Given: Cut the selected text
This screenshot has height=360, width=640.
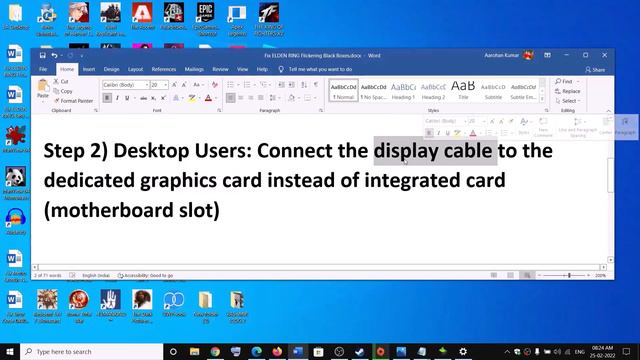Looking at the screenshot, I should pyautogui.click(x=61, y=82).
